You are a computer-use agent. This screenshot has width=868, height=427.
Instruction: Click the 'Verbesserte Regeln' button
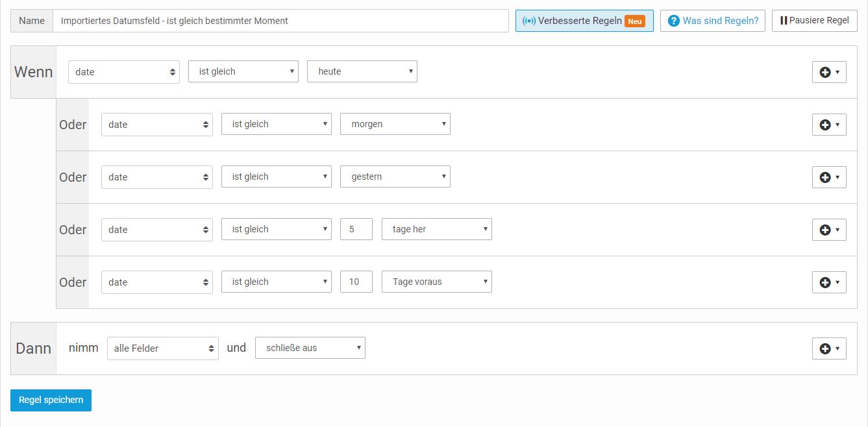click(x=584, y=21)
